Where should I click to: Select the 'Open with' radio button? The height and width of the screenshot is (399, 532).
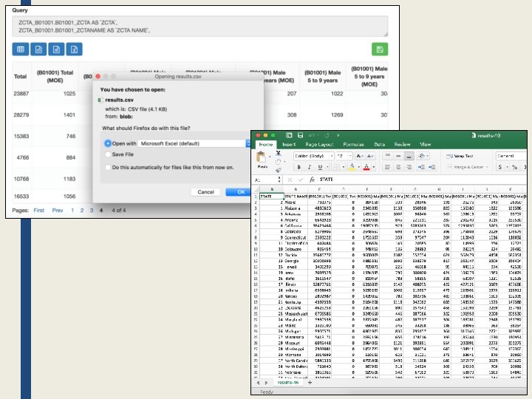(108, 143)
